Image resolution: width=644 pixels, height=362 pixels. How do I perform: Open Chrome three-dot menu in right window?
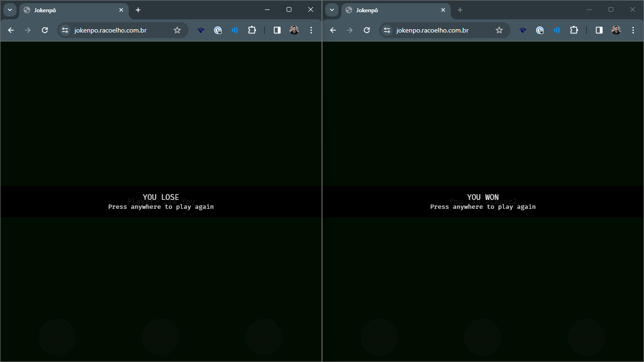pyautogui.click(x=633, y=30)
